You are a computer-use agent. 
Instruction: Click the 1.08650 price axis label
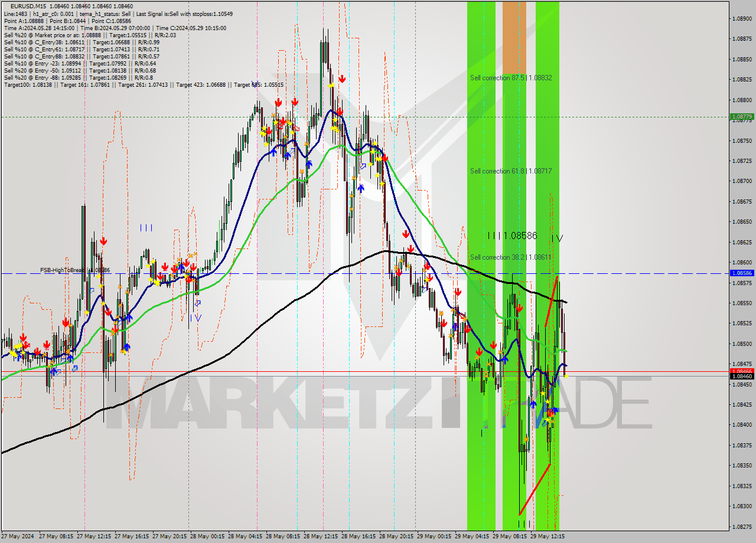pyautogui.click(x=741, y=222)
